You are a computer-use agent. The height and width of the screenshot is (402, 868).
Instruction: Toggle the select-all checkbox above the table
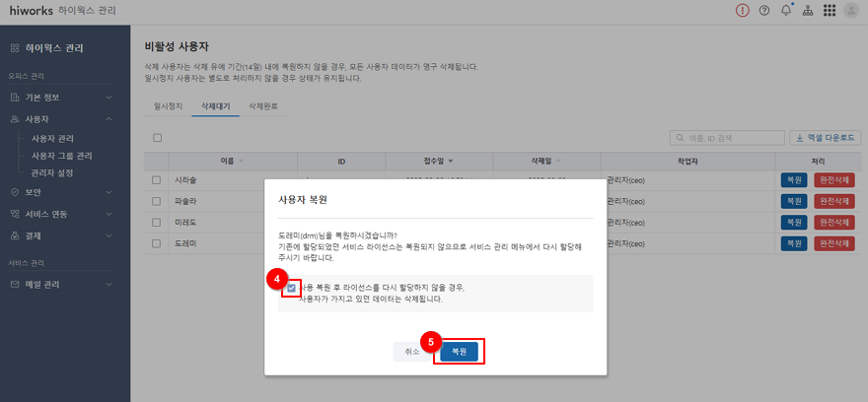click(x=157, y=138)
